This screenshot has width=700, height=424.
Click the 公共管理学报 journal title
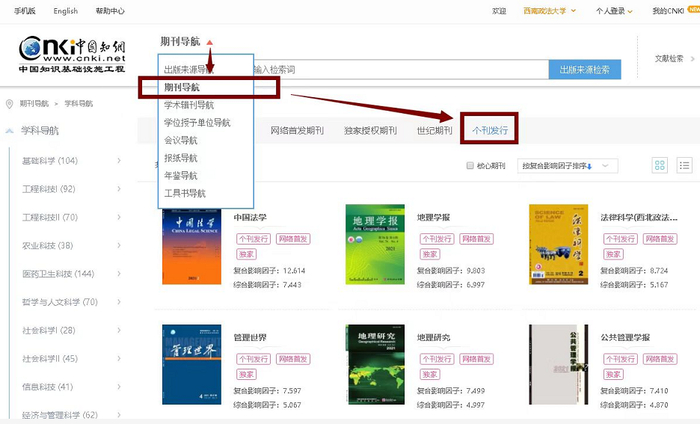click(625, 337)
